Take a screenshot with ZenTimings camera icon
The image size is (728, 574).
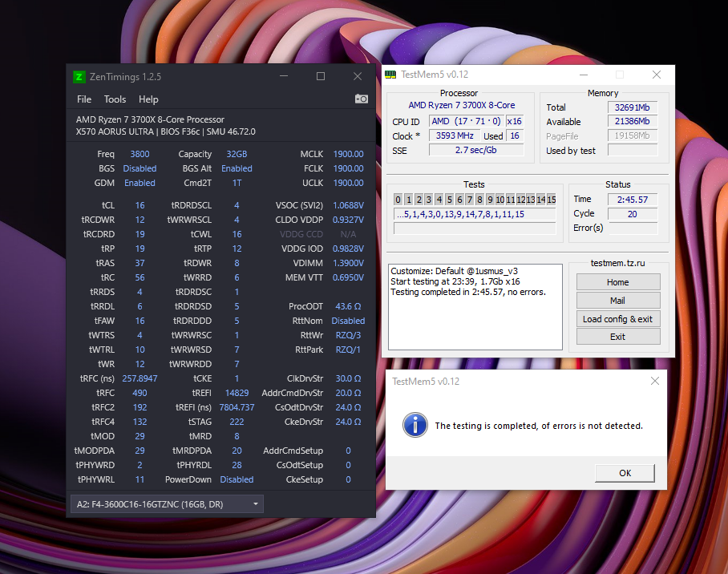(362, 99)
